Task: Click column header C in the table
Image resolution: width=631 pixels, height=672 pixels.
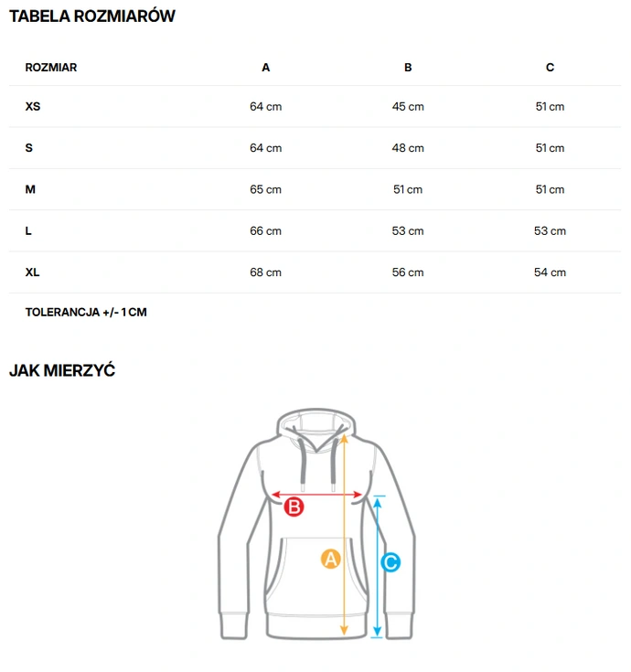Action: click(x=550, y=68)
